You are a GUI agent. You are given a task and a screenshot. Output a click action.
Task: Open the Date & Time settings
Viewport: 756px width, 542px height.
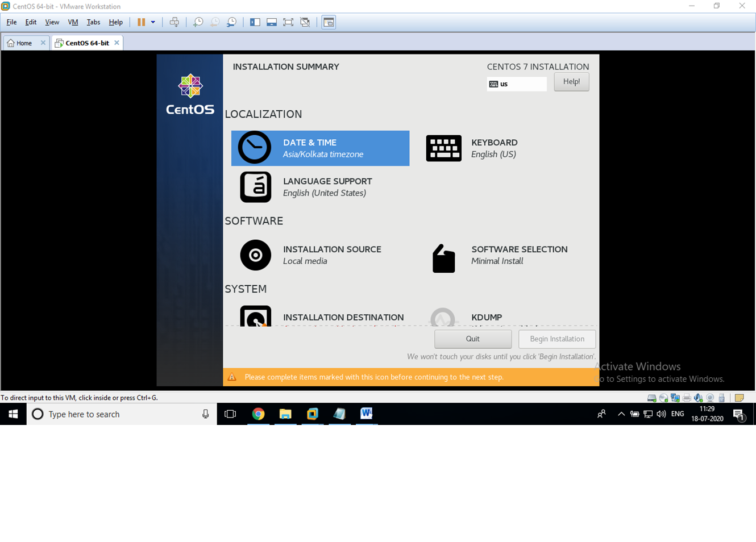click(x=320, y=148)
